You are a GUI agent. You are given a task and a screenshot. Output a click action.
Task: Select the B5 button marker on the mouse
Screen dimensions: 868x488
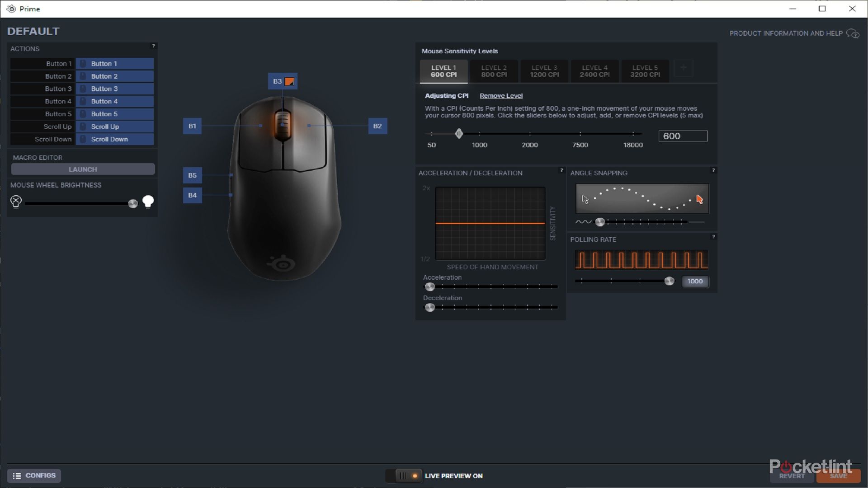192,175
